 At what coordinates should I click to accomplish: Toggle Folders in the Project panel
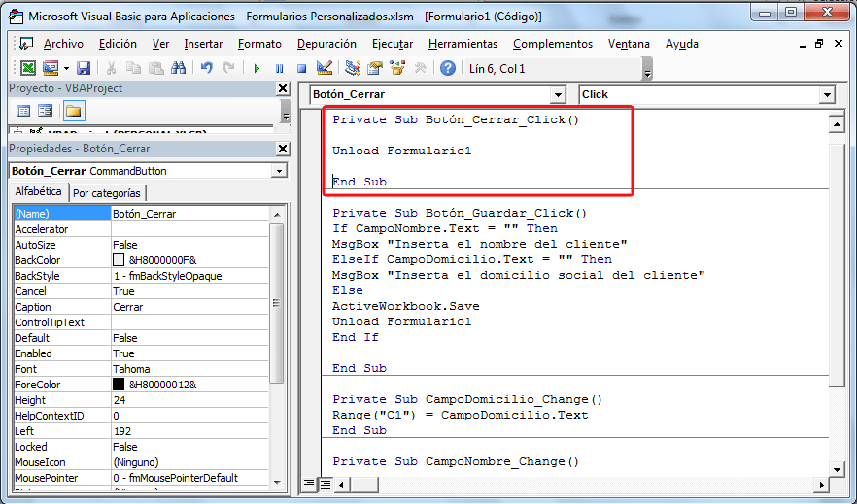73,111
